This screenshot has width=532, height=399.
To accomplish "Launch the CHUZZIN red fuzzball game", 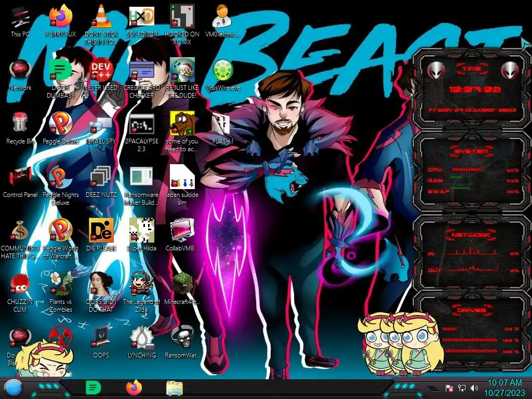I will [20, 284].
